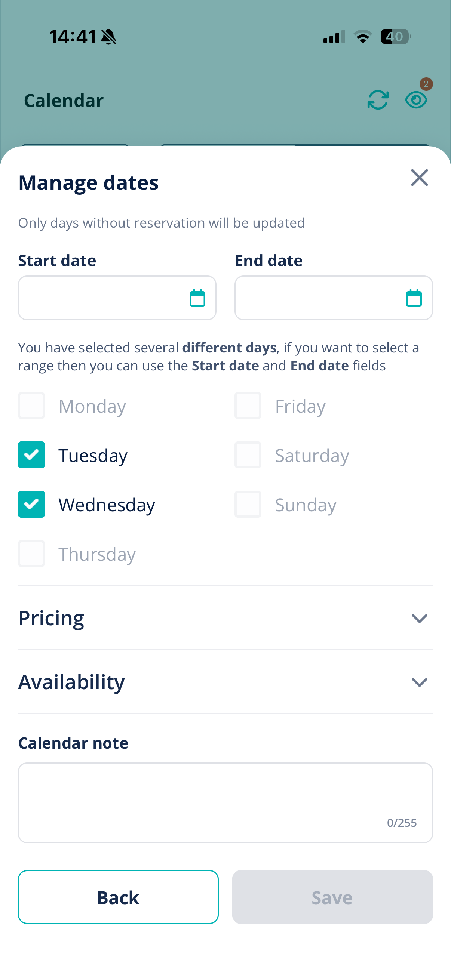Tap inside the End date field

coord(334,298)
